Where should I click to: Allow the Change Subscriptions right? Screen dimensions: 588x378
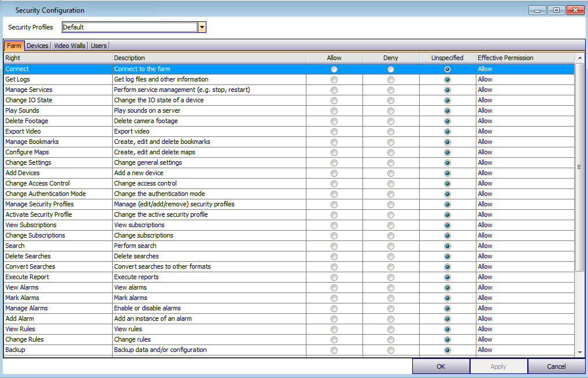[x=334, y=236]
